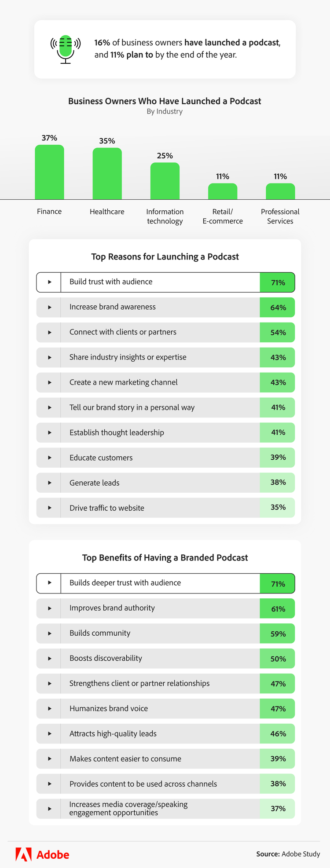Select the Finance 37% bar
The image size is (330, 868).
pos(49,172)
